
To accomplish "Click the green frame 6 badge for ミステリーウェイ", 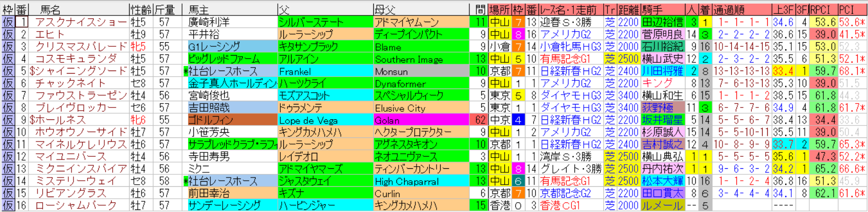I will 518,181.
